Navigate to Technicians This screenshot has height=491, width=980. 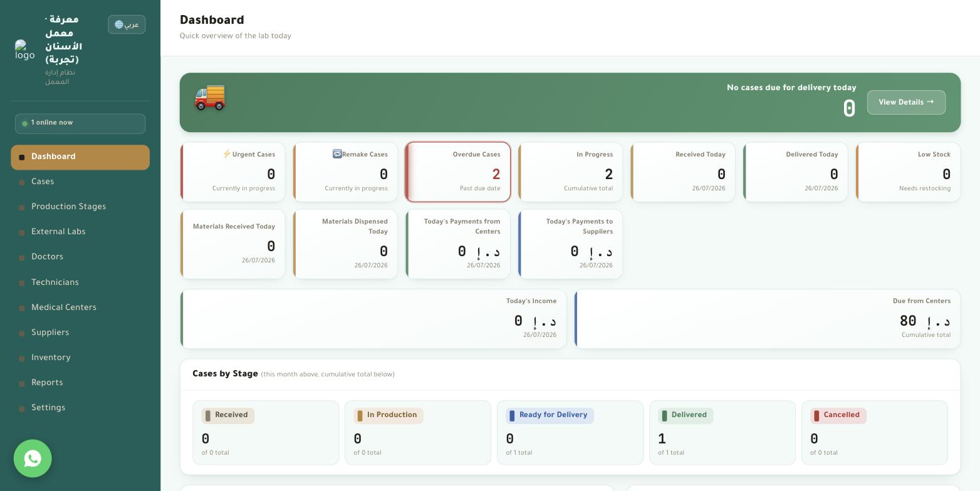coord(80,283)
